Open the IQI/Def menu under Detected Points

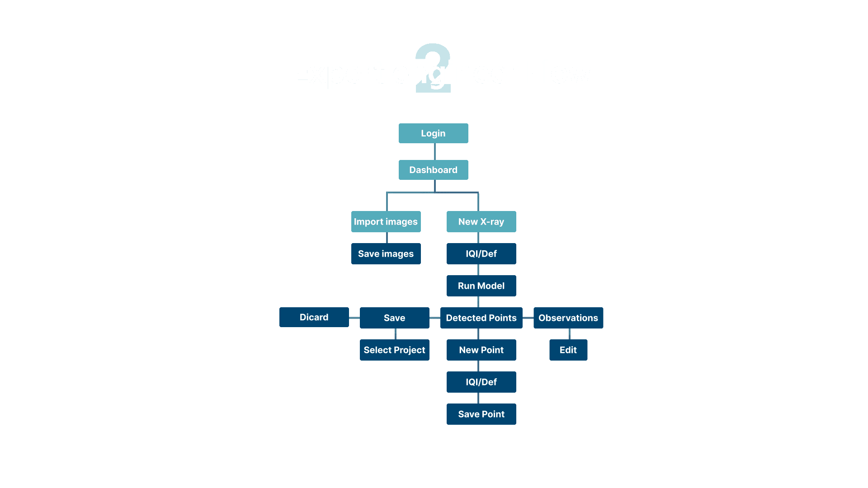tap(481, 381)
